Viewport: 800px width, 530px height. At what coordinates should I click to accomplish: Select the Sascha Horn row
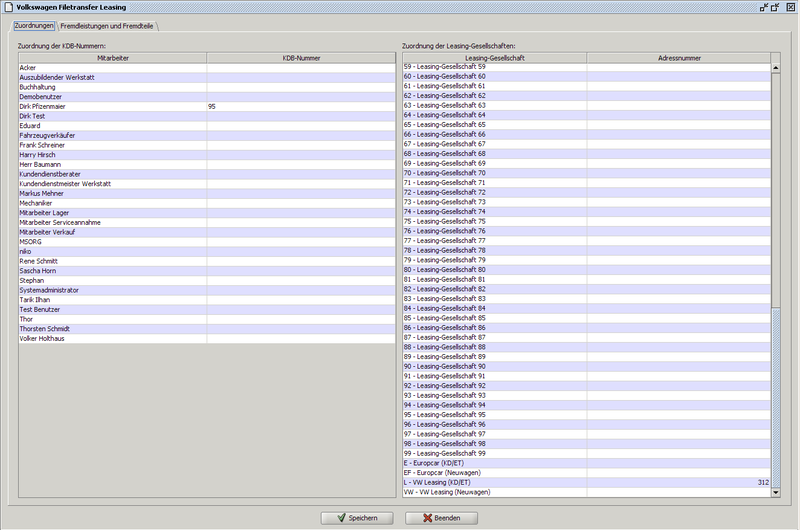point(207,271)
